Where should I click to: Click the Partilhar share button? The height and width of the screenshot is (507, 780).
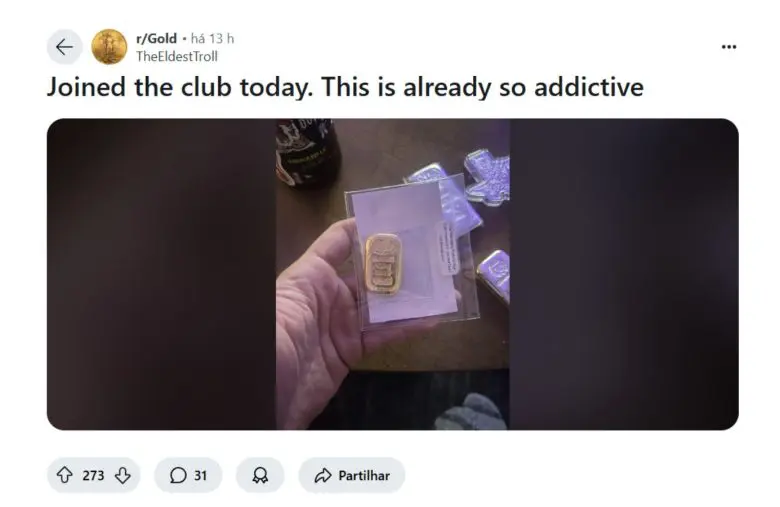point(352,475)
